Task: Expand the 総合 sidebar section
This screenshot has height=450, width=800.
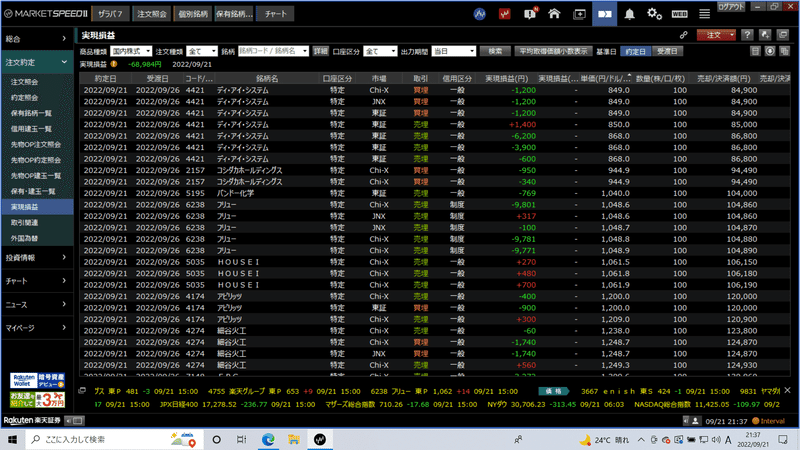Action: click(37, 39)
